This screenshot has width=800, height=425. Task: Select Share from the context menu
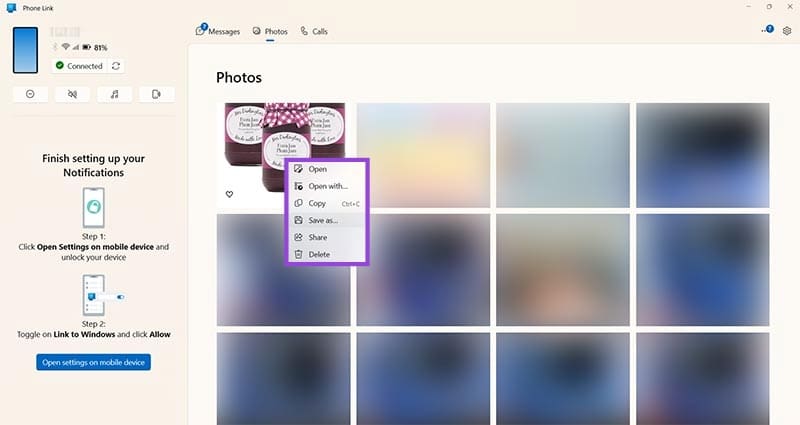coord(318,237)
